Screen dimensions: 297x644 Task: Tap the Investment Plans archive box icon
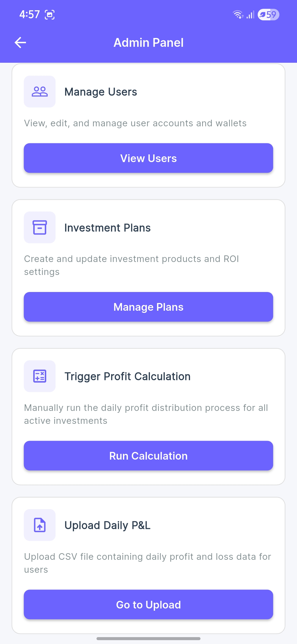[x=40, y=227]
